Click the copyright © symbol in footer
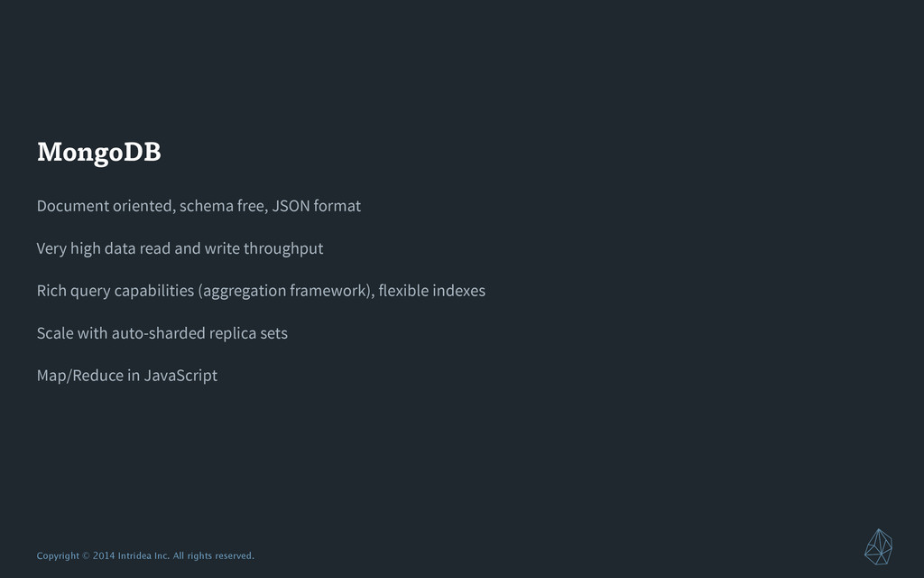 [x=86, y=555]
